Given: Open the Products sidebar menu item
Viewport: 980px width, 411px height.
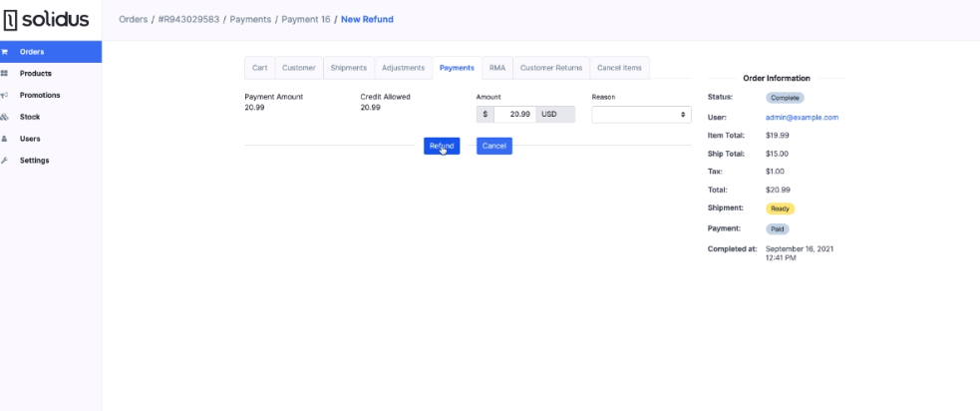Looking at the screenshot, I should point(51,73).
